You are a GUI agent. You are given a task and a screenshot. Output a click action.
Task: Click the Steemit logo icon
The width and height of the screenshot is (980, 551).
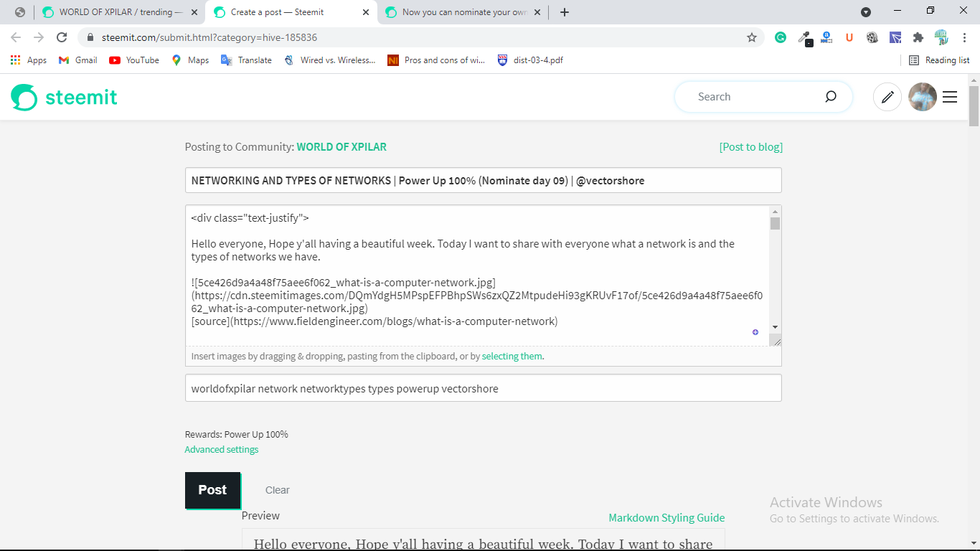coord(24,97)
